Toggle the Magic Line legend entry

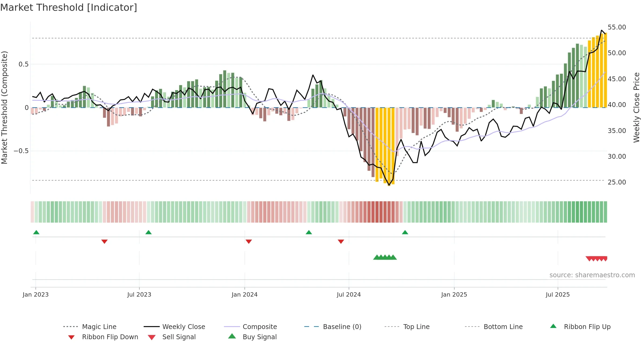[90, 327]
